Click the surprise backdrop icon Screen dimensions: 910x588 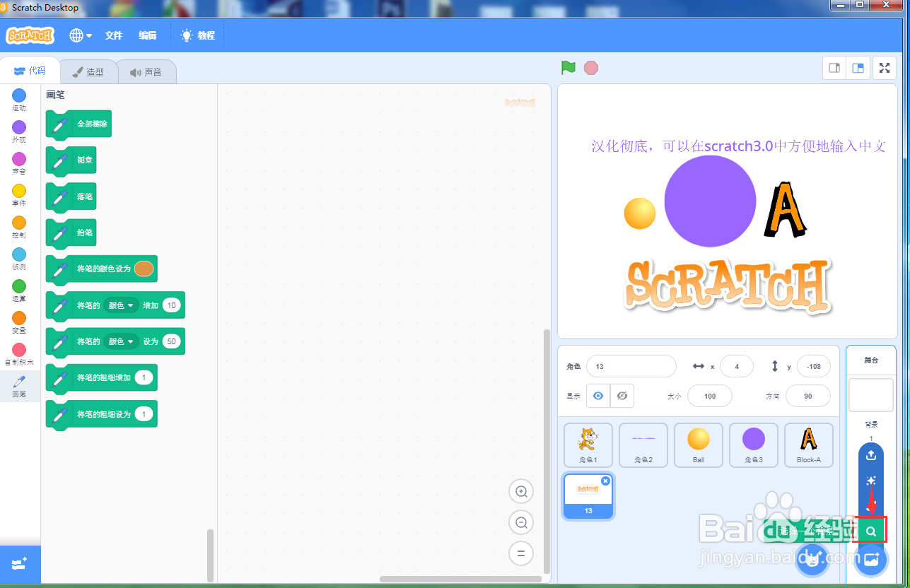pos(870,481)
